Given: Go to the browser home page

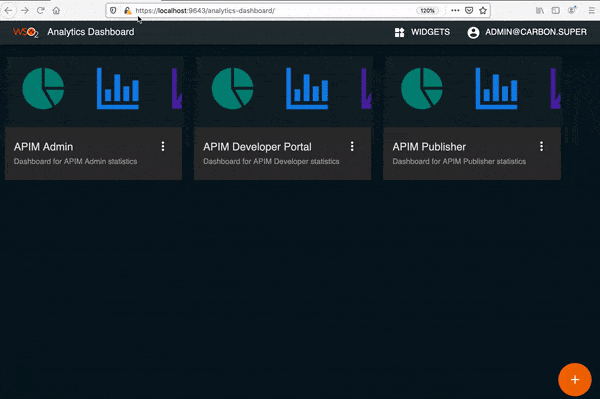Looking at the screenshot, I should (x=56, y=11).
